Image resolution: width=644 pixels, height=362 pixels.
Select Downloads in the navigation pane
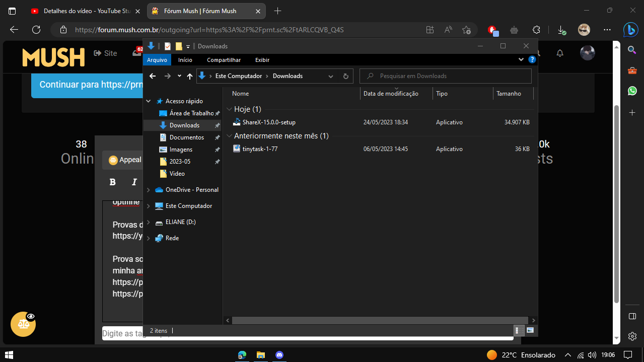(x=184, y=125)
